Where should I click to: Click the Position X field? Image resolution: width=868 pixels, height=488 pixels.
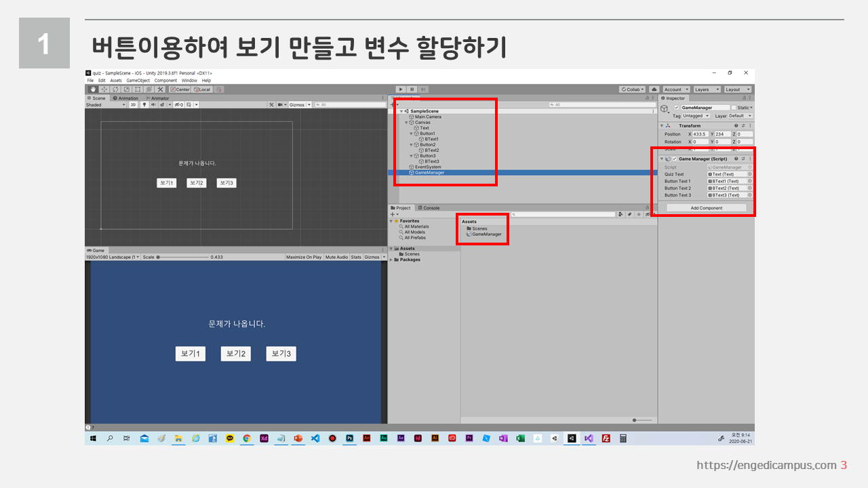point(701,134)
